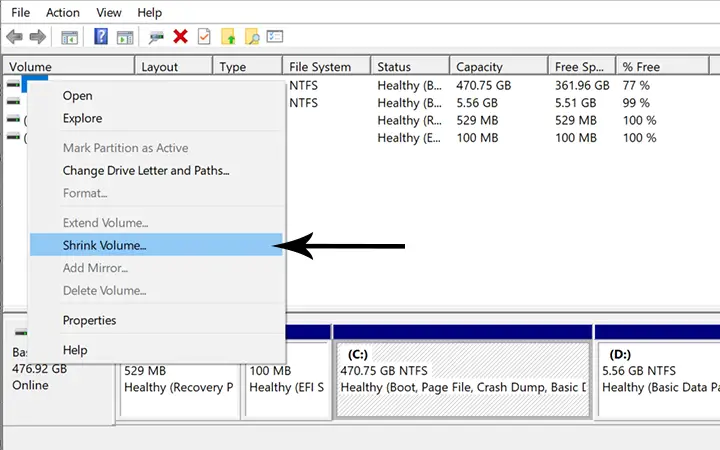Select Change Drive Letter and Paths

click(x=156, y=170)
